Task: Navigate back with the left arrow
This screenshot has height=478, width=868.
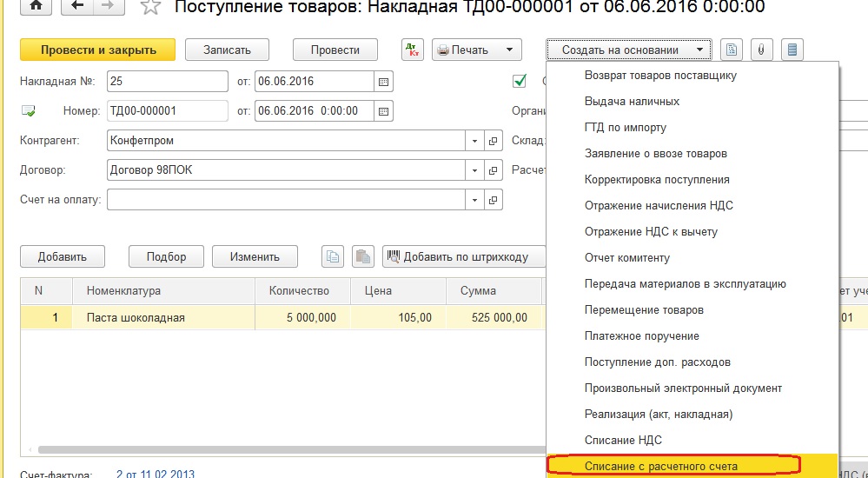Action: click(77, 5)
